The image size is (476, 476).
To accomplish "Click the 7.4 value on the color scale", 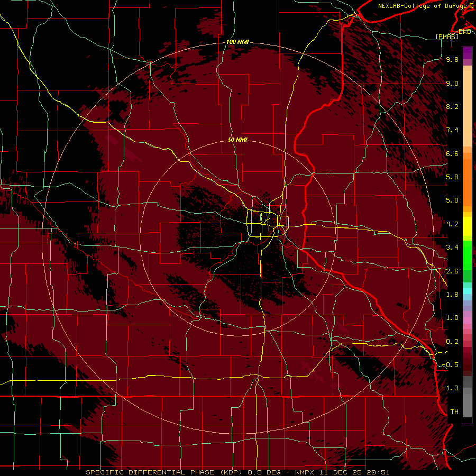I will click(x=452, y=130).
